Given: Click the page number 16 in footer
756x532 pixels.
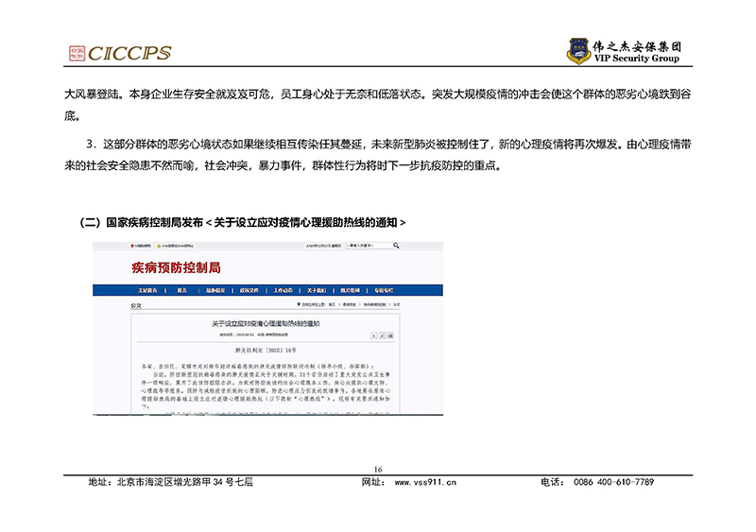Looking at the screenshot, I should (x=378, y=470).
